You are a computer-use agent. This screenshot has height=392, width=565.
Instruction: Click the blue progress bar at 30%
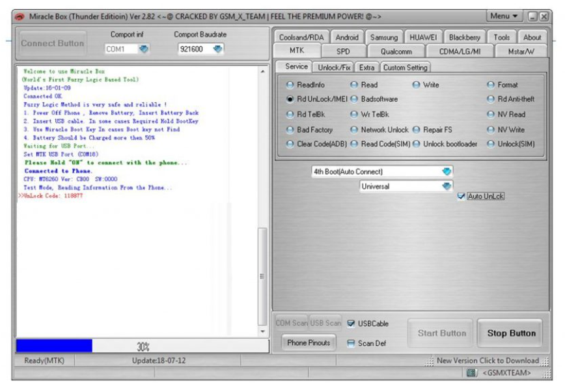(x=55, y=346)
